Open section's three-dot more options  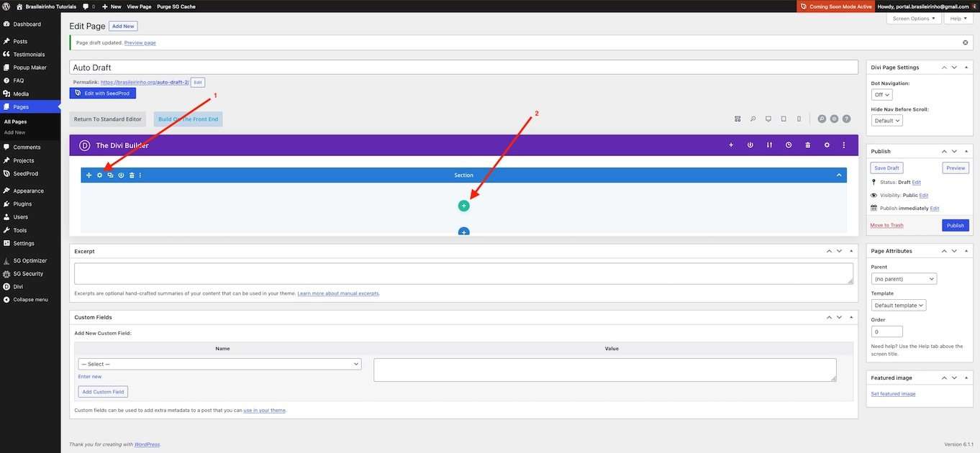pos(140,175)
